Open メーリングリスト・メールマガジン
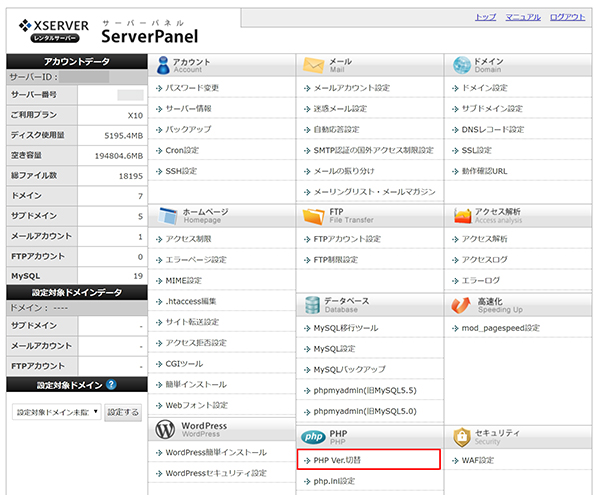The image size is (600, 495). 375,192
